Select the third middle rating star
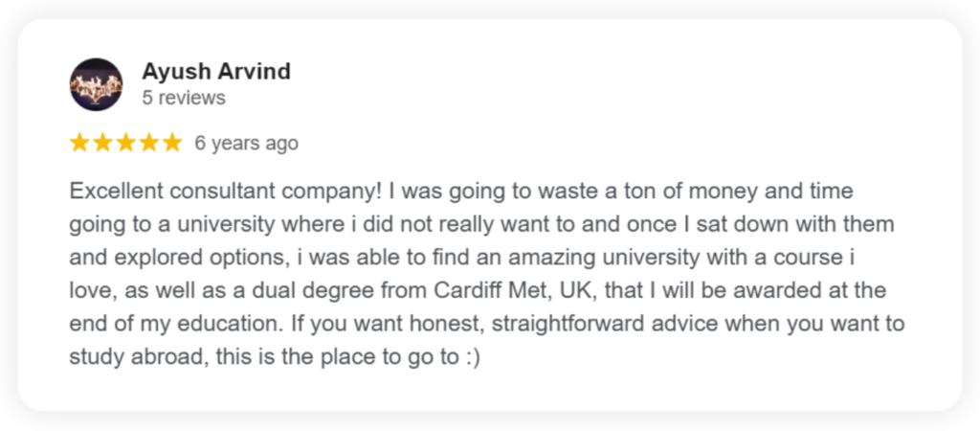 click(x=125, y=144)
